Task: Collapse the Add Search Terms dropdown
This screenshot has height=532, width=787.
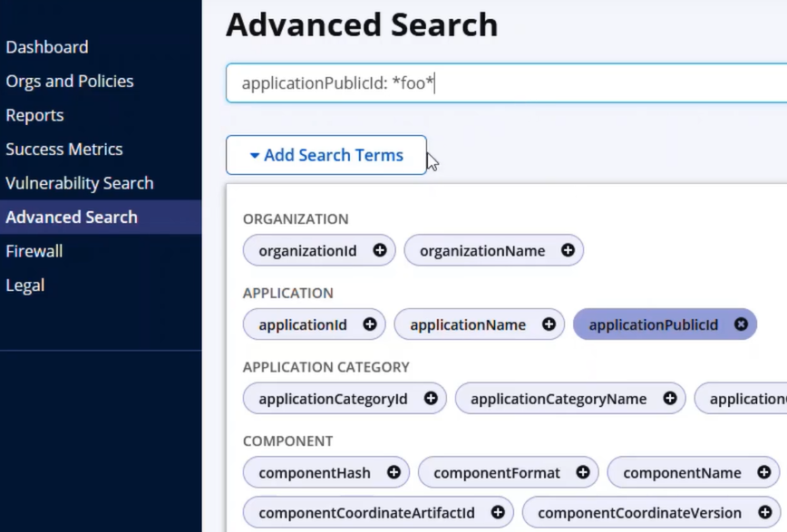Action: tap(326, 155)
